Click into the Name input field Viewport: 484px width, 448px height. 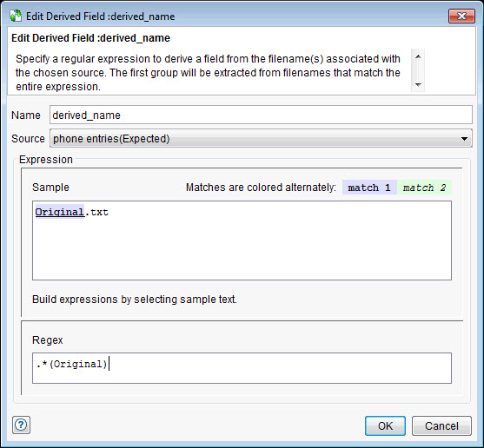tap(261, 115)
